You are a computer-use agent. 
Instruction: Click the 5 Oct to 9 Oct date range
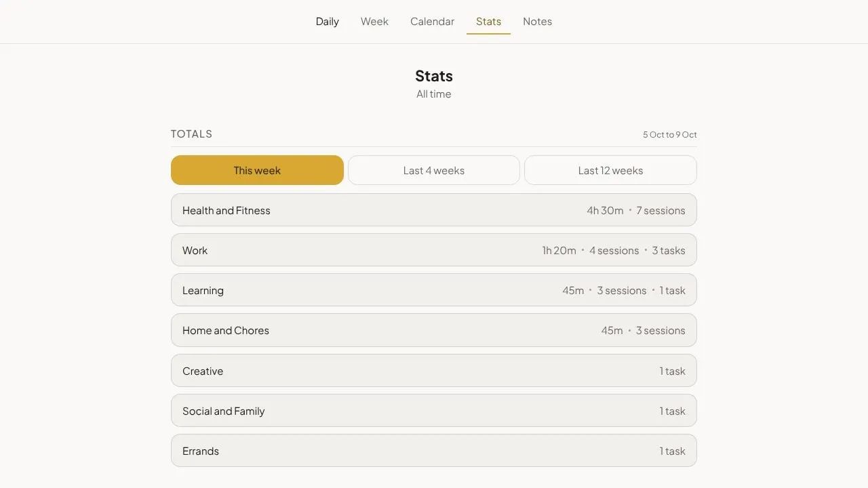[x=670, y=135]
